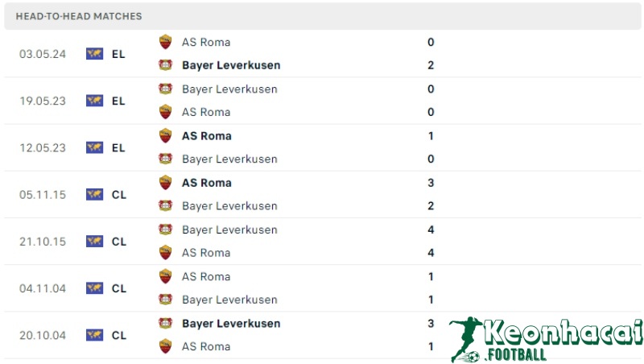Click the competition flag icon for 03.05.24
This screenshot has height=364, width=644.
(95, 54)
